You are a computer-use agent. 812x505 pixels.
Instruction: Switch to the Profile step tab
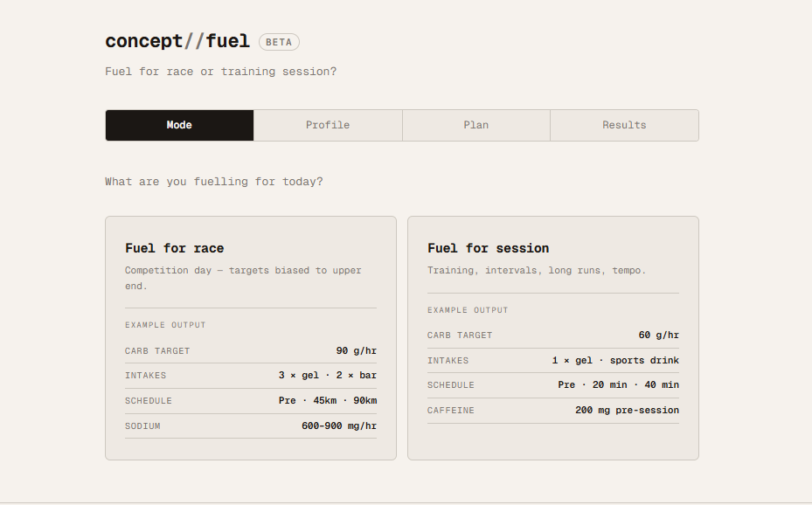(328, 125)
